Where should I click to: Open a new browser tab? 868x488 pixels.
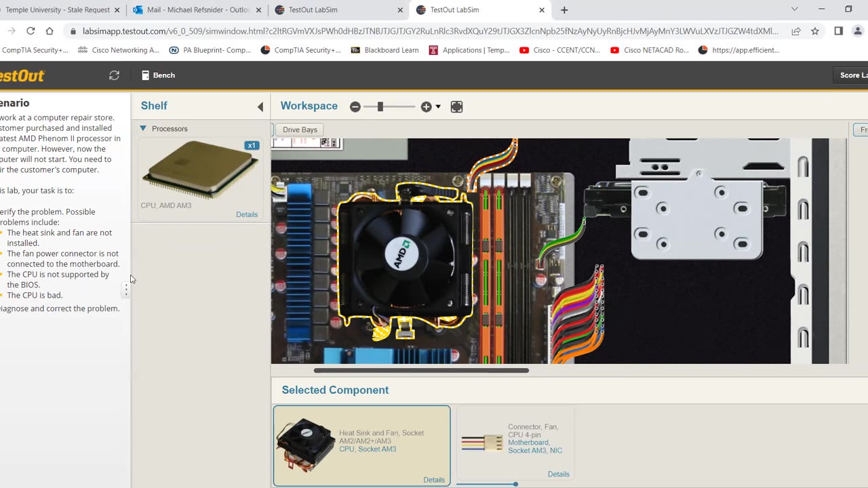click(x=564, y=10)
